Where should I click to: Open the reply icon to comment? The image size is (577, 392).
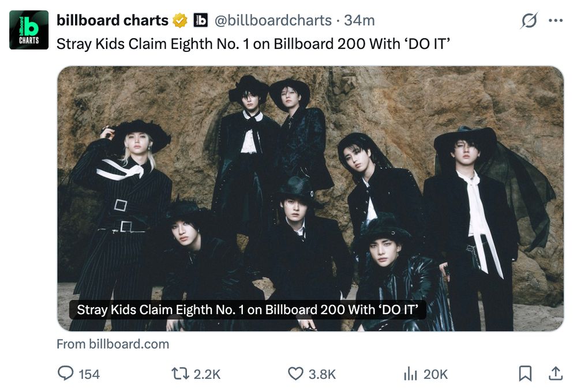(x=65, y=374)
